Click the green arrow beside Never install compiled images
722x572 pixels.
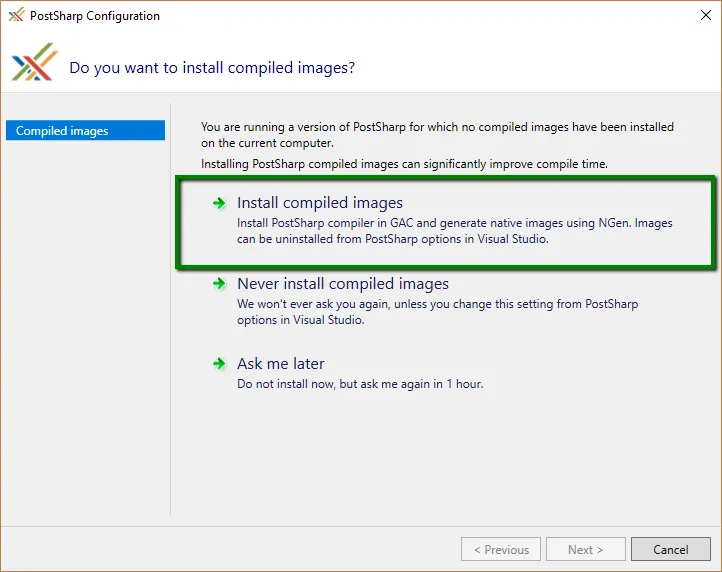pos(219,284)
